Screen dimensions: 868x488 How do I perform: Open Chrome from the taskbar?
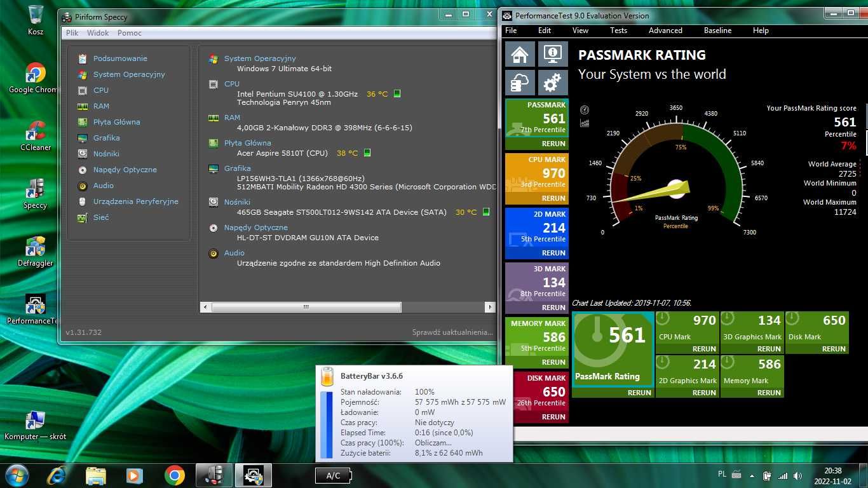coord(174,475)
